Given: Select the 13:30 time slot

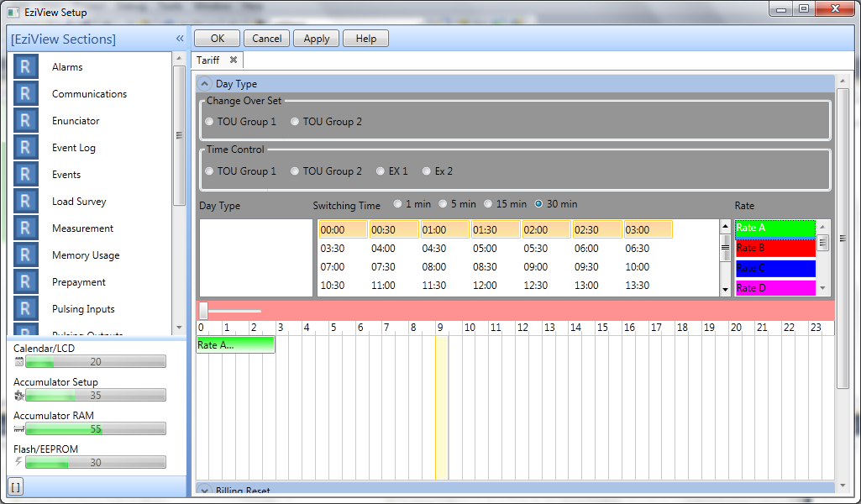Looking at the screenshot, I should click(x=637, y=286).
